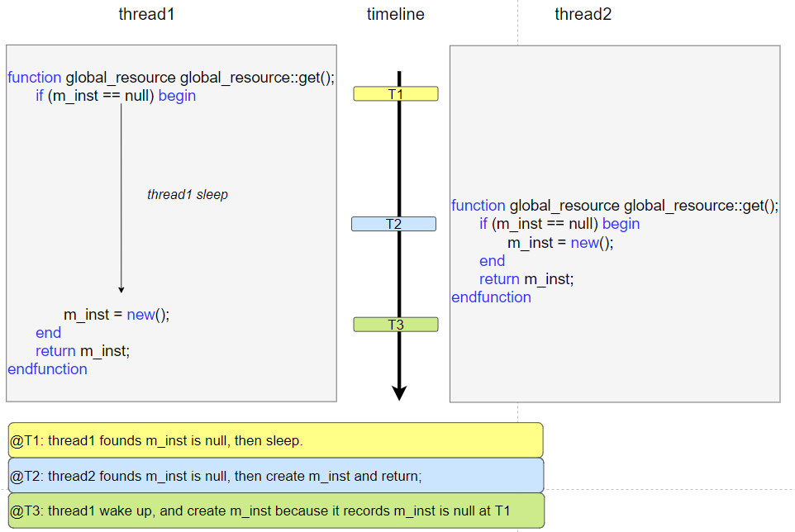
Task: Click thread1's 'if (m_inst == null) begin' line
Action: (116, 96)
